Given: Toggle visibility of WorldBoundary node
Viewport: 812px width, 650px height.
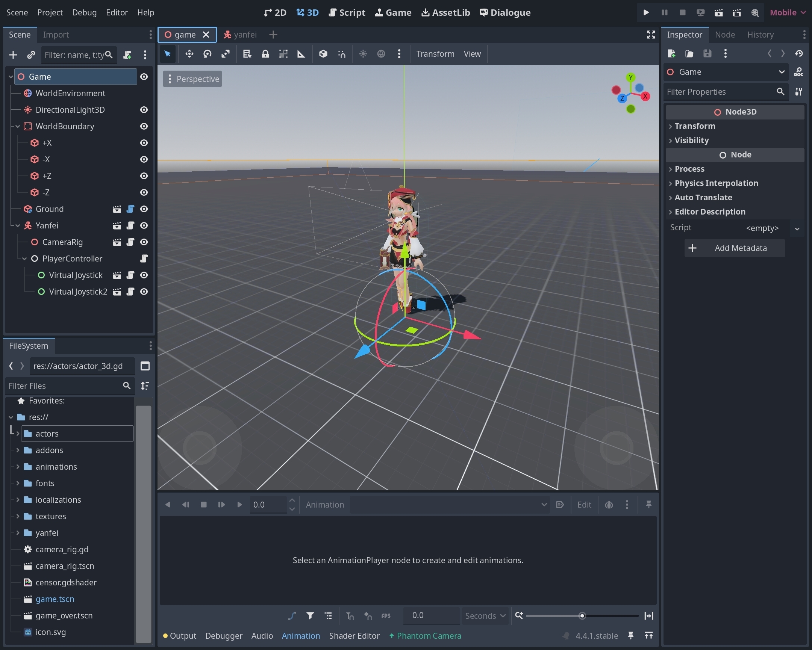Looking at the screenshot, I should 144,127.
